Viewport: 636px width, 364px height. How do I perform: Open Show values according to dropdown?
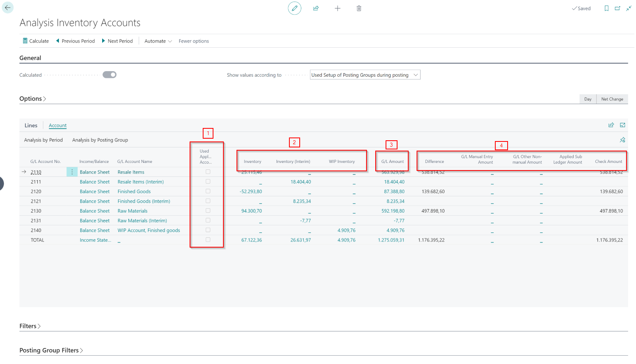pos(365,75)
